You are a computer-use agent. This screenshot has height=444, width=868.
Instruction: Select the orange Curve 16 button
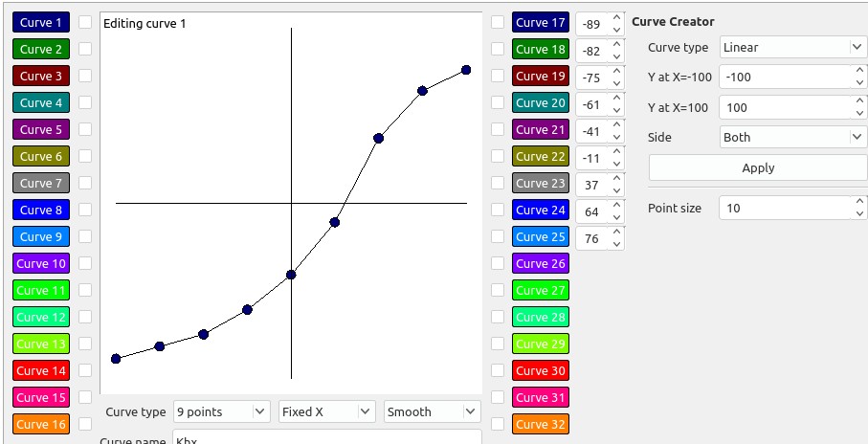[41, 424]
